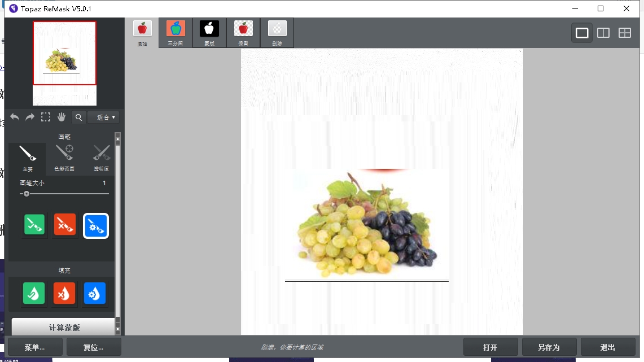Choose the green keep brush

point(34,225)
